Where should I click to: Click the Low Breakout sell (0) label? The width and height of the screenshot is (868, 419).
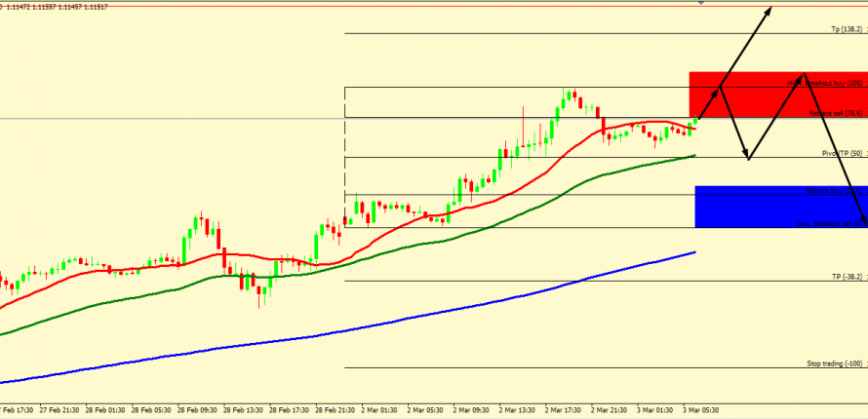(827, 224)
